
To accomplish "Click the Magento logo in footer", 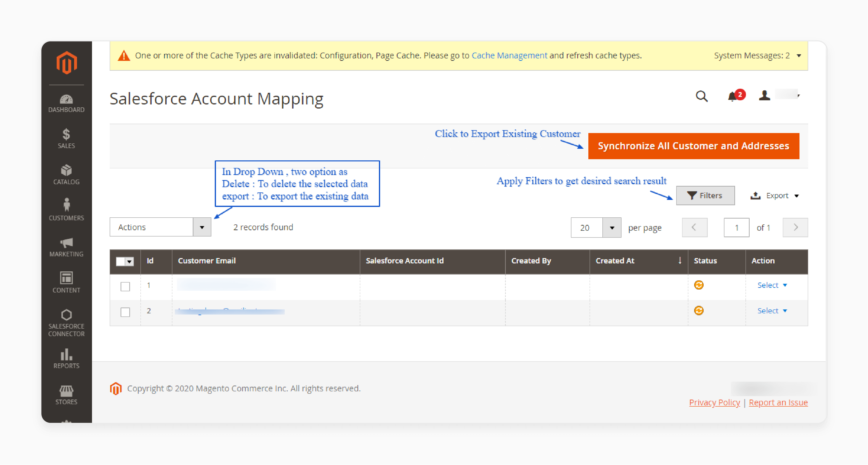I will pos(115,388).
